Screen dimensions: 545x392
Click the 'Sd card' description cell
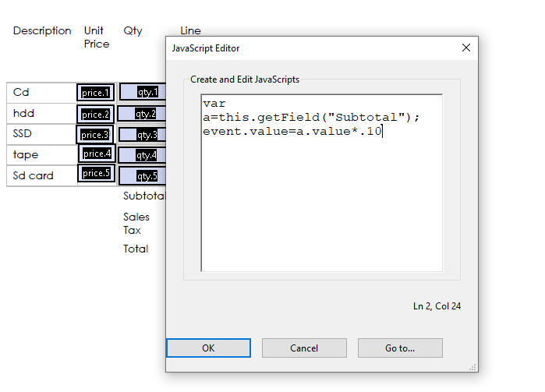[x=41, y=176]
